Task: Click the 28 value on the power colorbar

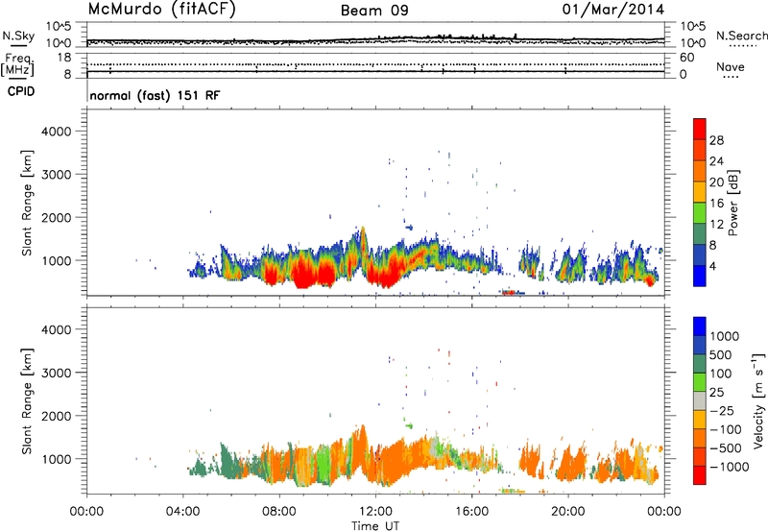Action: 716,140
